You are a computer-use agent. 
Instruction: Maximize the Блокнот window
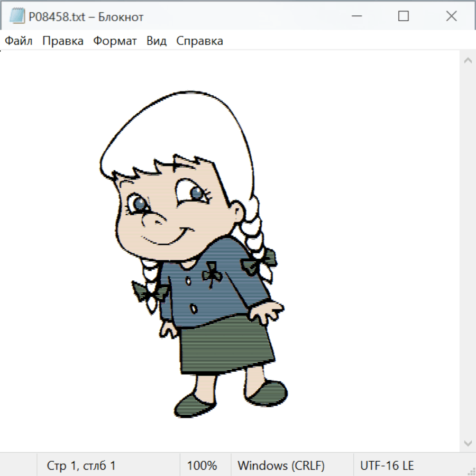[x=404, y=16]
